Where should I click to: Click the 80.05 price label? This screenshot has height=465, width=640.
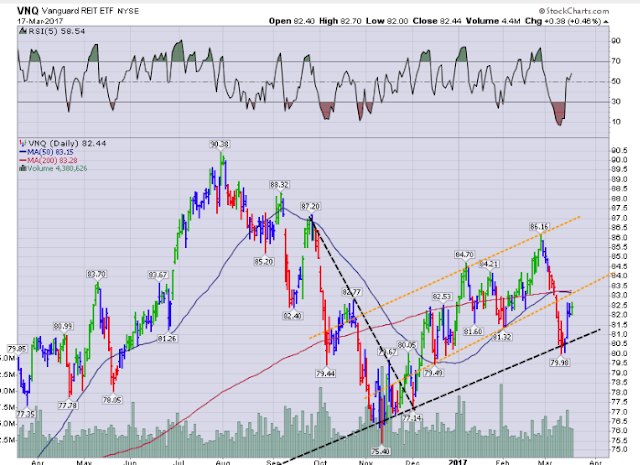[407, 345]
